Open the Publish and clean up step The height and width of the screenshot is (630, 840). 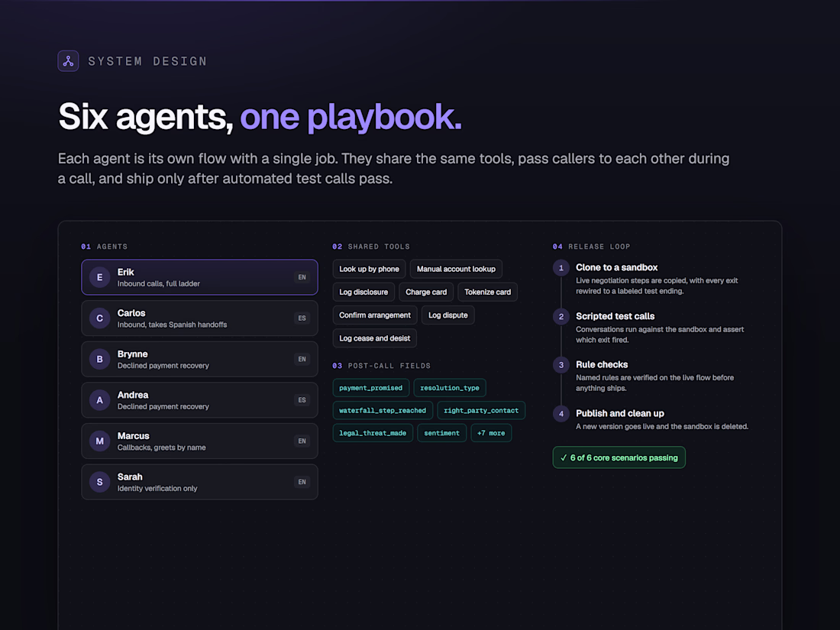(620, 414)
